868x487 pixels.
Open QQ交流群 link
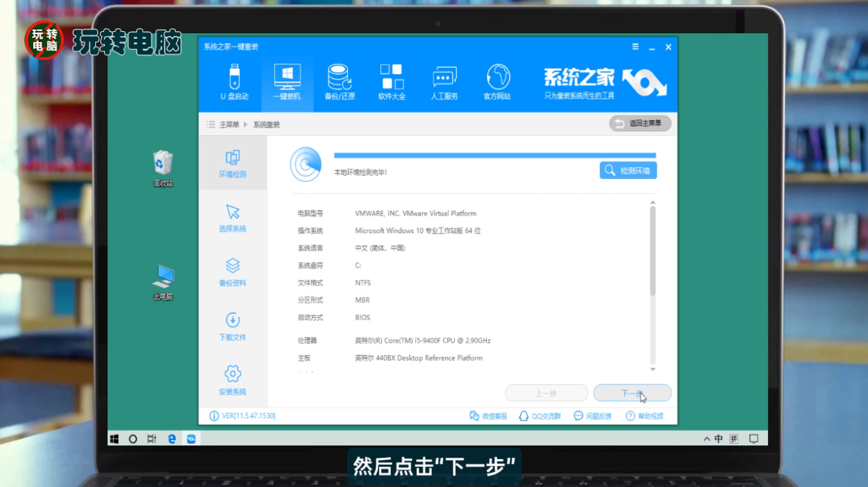(x=540, y=416)
